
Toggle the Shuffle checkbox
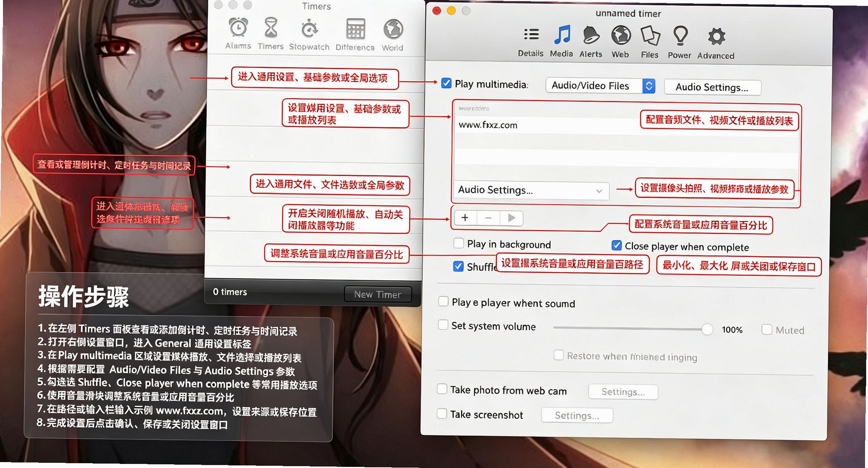pos(458,266)
